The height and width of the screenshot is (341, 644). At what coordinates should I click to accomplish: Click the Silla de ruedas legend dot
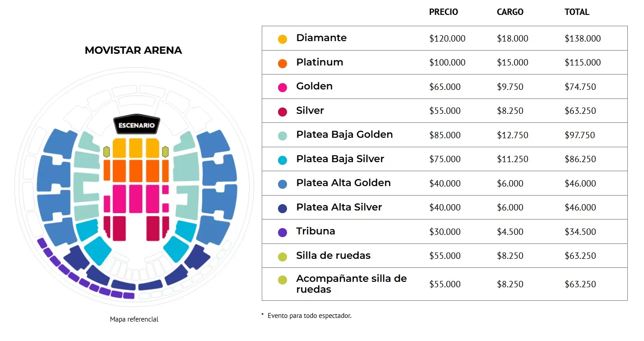[x=283, y=257]
